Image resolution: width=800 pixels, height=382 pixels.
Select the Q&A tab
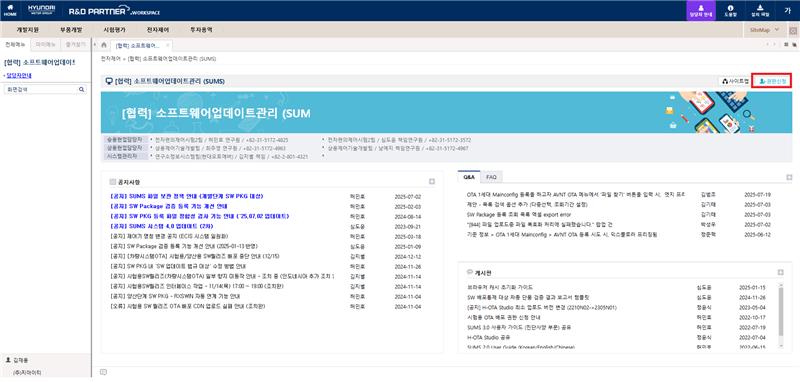point(469,177)
